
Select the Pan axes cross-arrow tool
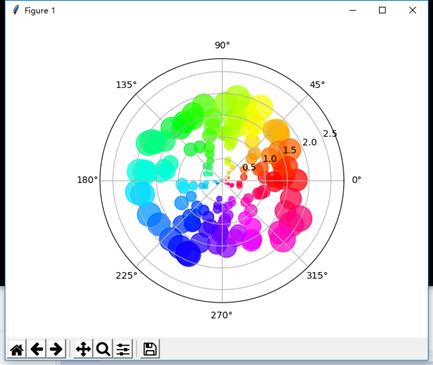83,349
